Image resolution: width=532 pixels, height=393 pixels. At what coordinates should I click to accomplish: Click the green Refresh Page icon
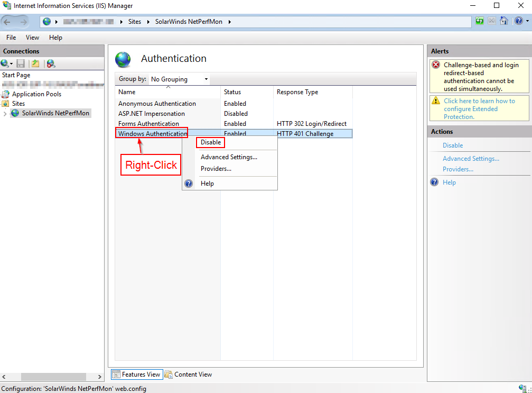pyautogui.click(x=479, y=21)
